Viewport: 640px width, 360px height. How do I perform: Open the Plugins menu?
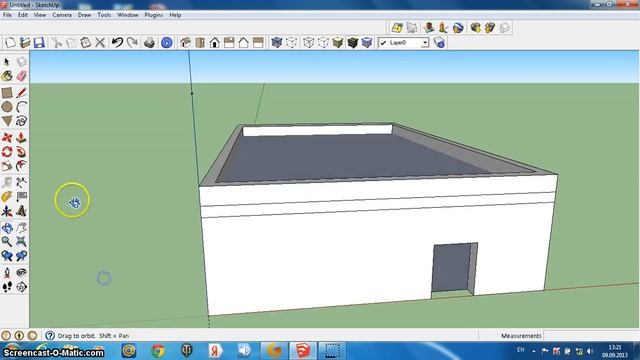click(154, 15)
